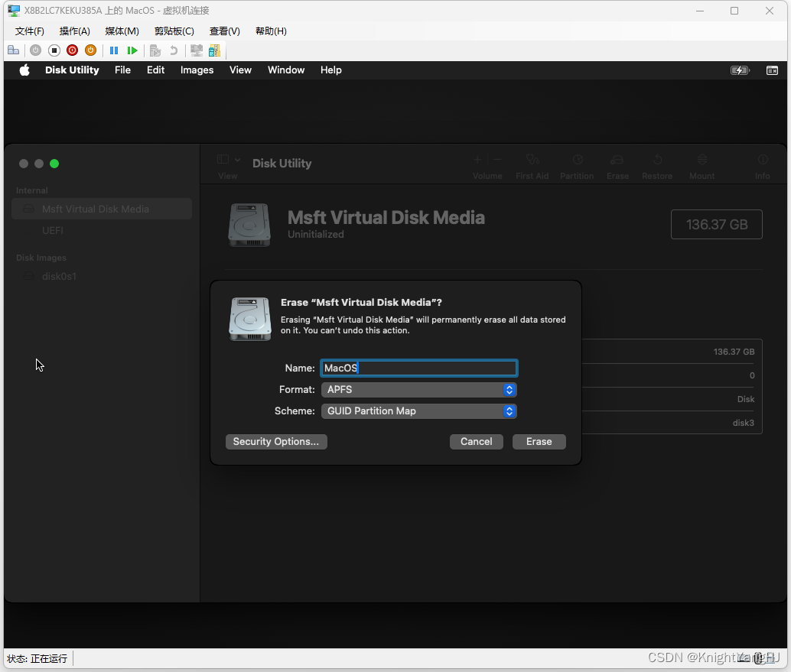Click the 状态: 正在运行 status bar text
The image size is (791, 672).
pos(37,658)
